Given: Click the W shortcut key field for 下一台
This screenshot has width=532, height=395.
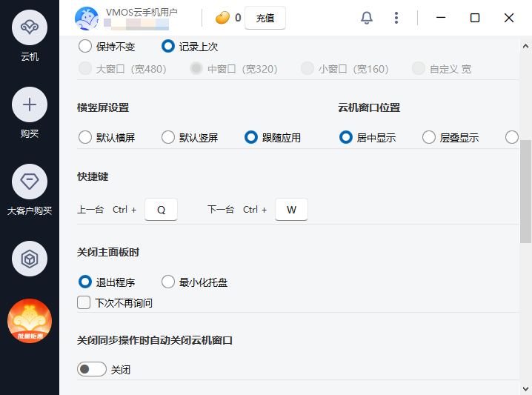Looking at the screenshot, I should (x=291, y=210).
